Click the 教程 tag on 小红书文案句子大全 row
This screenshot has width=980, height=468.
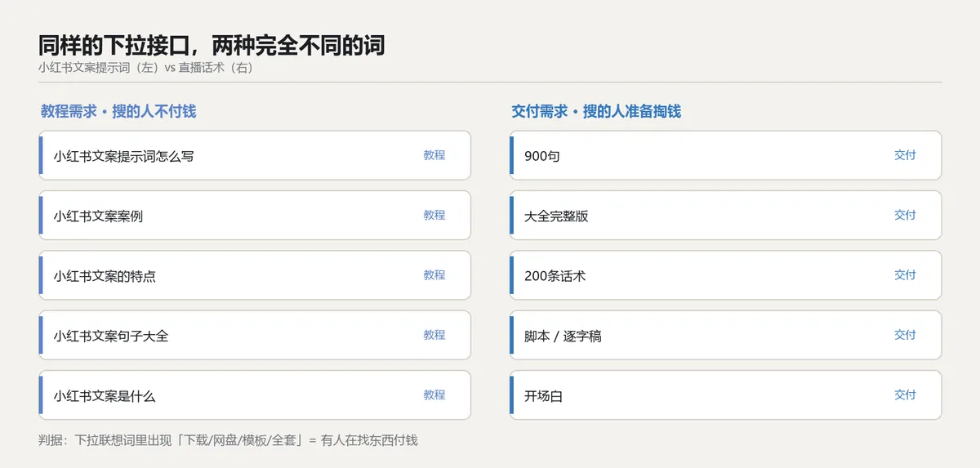434,335
